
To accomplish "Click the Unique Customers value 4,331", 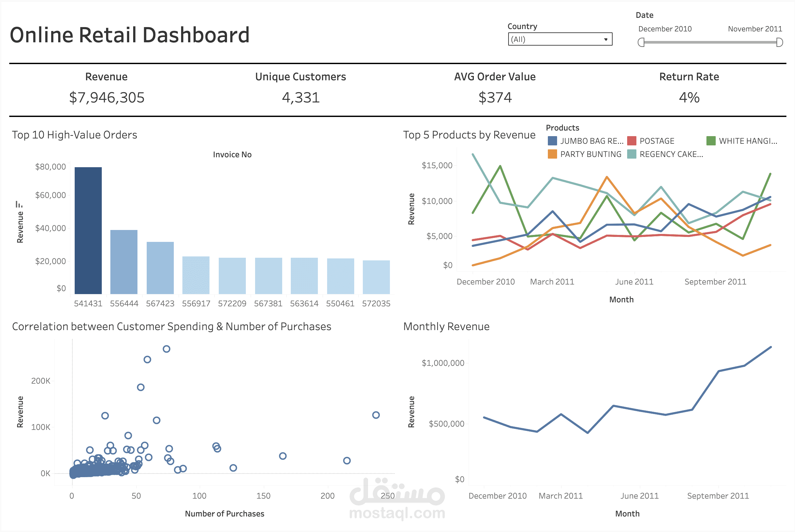I will pyautogui.click(x=301, y=98).
